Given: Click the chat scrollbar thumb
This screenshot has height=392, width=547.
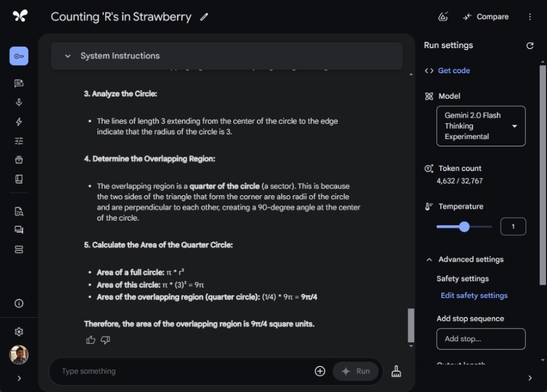Looking at the screenshot, I should [411, 325].
